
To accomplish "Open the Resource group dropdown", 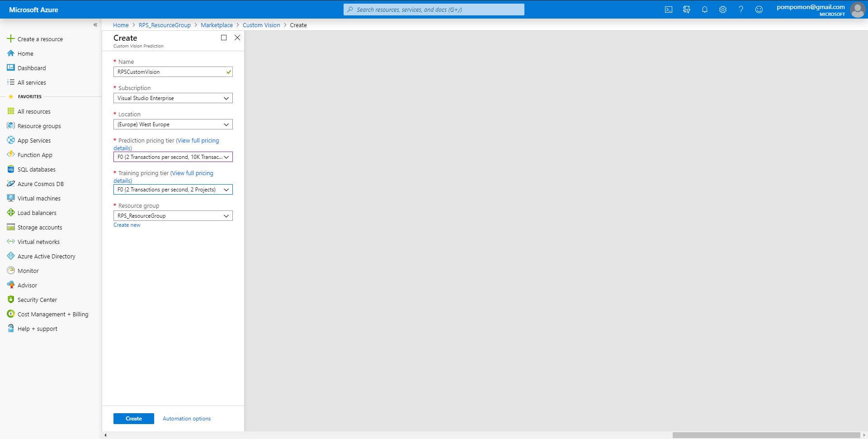I will [173, 216].
